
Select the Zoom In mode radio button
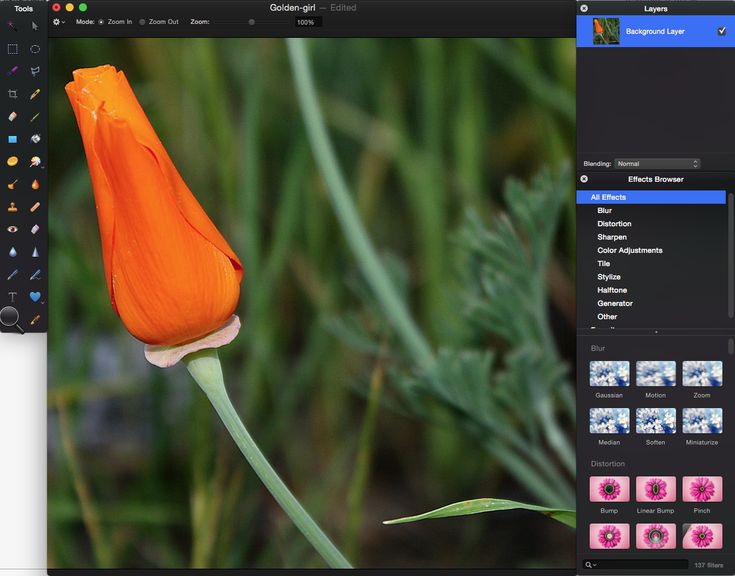point(101,21)
